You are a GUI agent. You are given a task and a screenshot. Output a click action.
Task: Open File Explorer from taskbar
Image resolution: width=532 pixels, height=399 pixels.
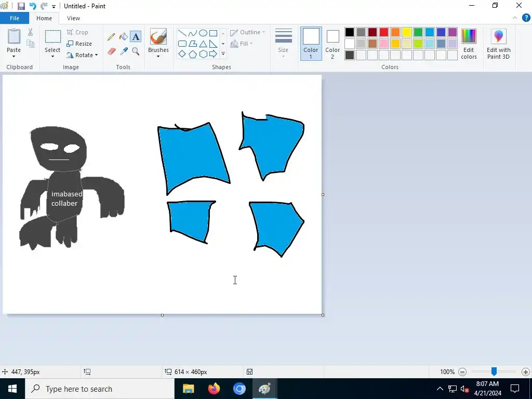pos(188,389)
